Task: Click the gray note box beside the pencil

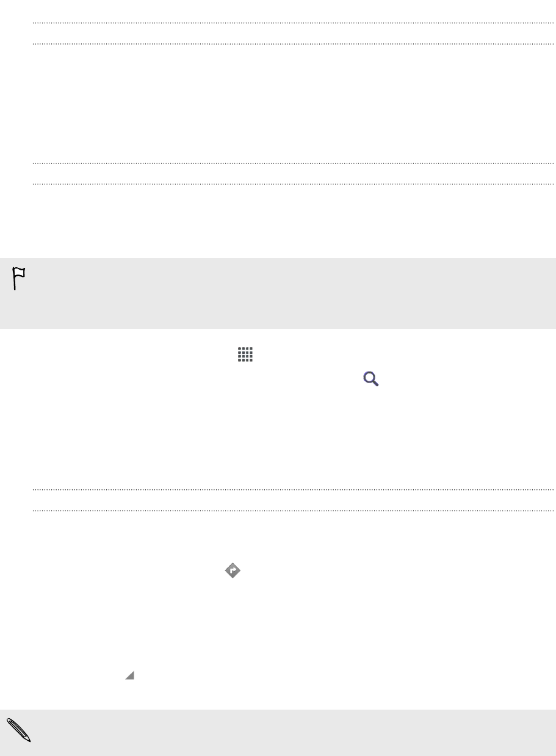Action: (x=278, y=732)
